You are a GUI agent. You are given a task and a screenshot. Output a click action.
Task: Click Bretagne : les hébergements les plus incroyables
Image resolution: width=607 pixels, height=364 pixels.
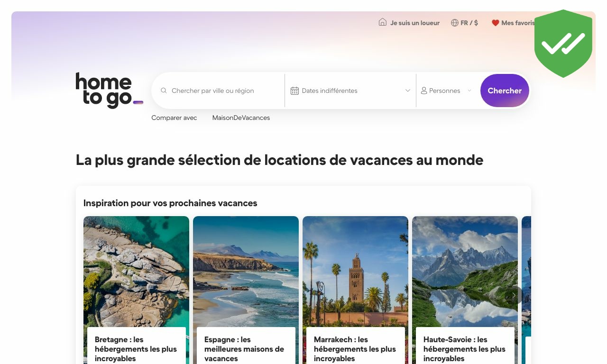coord(136,349)
